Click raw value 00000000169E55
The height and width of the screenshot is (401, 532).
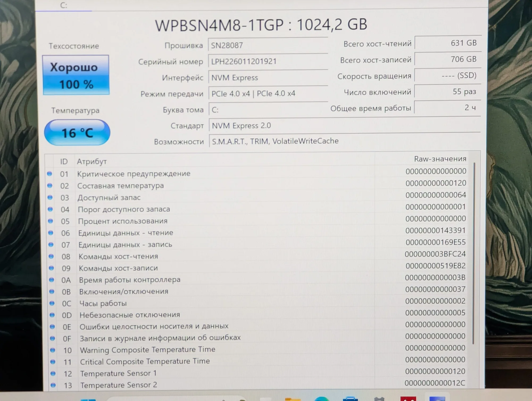coord(435,242)
